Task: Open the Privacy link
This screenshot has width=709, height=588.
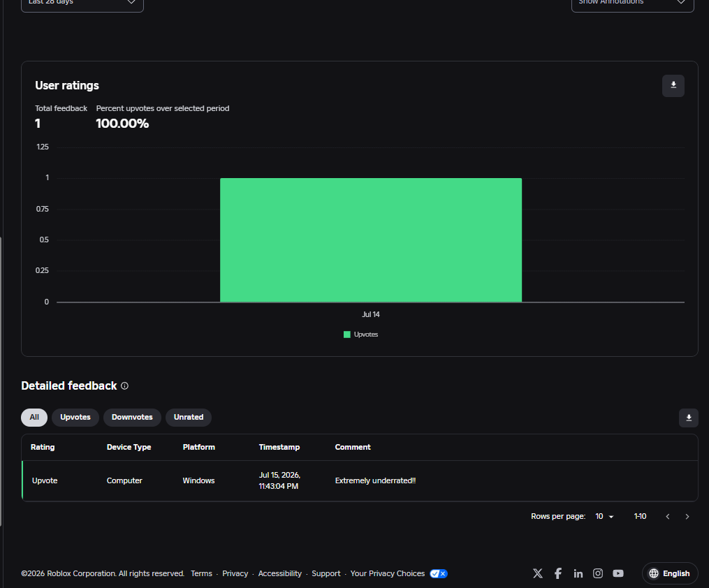Action: [x=235, y=573]
